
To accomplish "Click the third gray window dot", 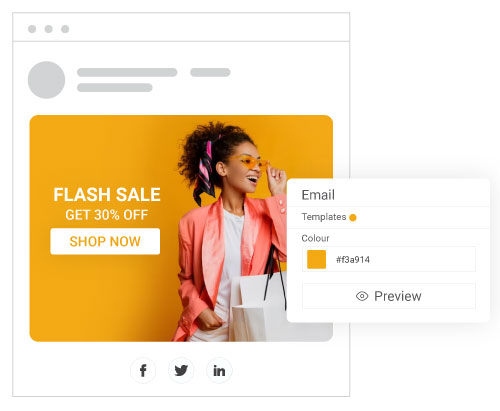I will click(65, 29).
